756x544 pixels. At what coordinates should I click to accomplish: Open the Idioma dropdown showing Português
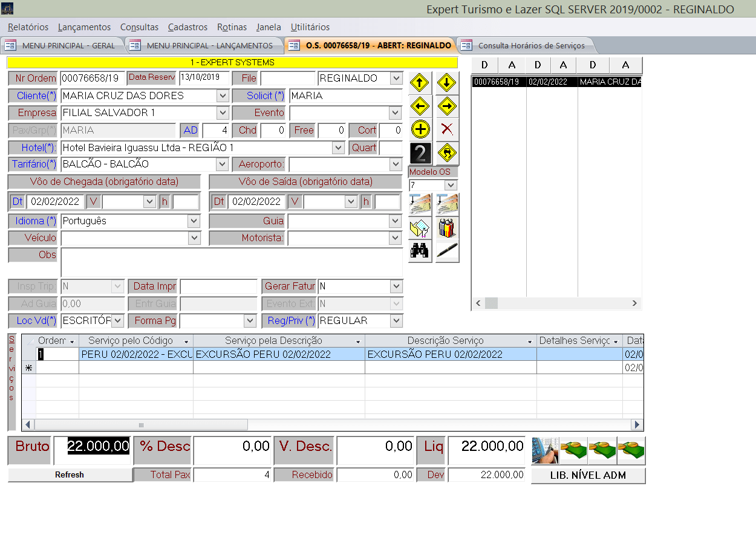[x=194, y=221]
